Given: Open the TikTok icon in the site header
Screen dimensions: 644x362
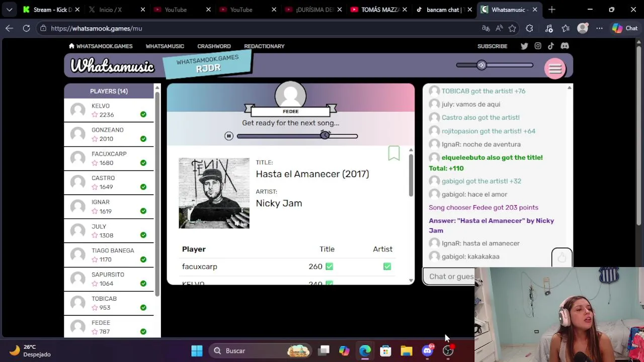Looking at the screenshot, I should [x=551, y=46].
